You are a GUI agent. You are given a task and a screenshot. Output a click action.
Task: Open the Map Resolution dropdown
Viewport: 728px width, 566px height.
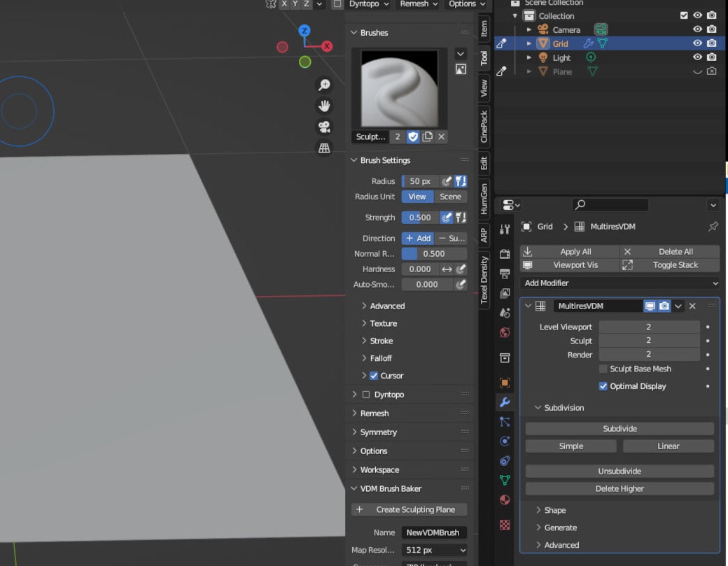point(434,550)
